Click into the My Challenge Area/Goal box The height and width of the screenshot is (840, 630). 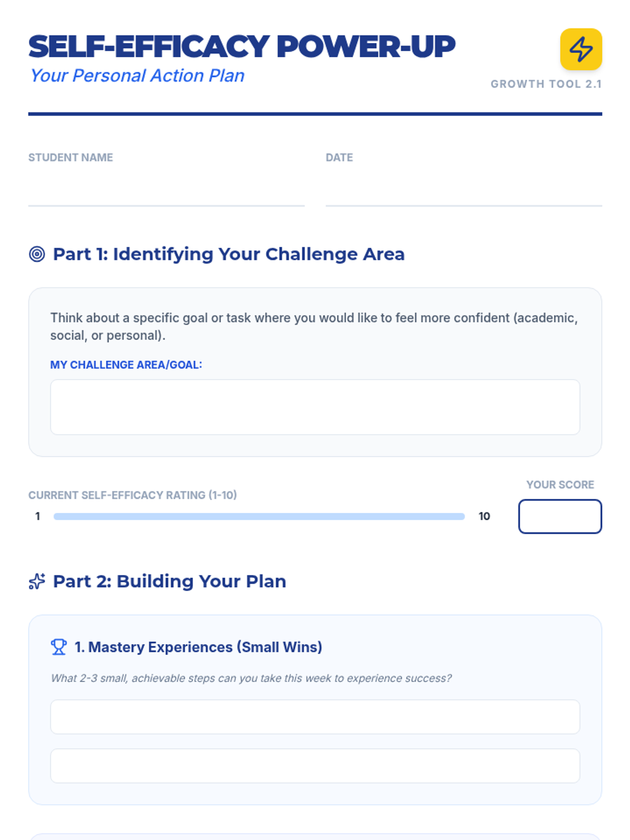coord(315,407)
